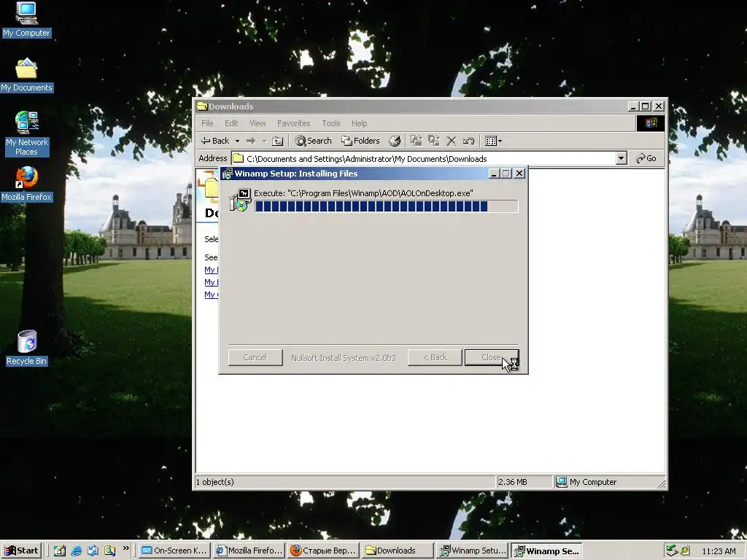Screen dimensions: 747x560
Task: Click the Delete X icon in toolbar
Action: (x=451, y=141)
